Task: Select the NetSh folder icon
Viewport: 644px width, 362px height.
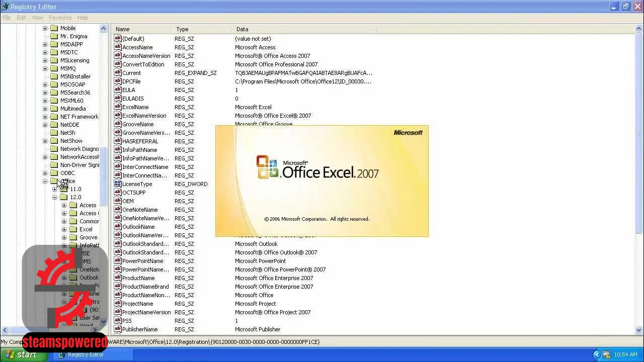Action: click(54, 133)
